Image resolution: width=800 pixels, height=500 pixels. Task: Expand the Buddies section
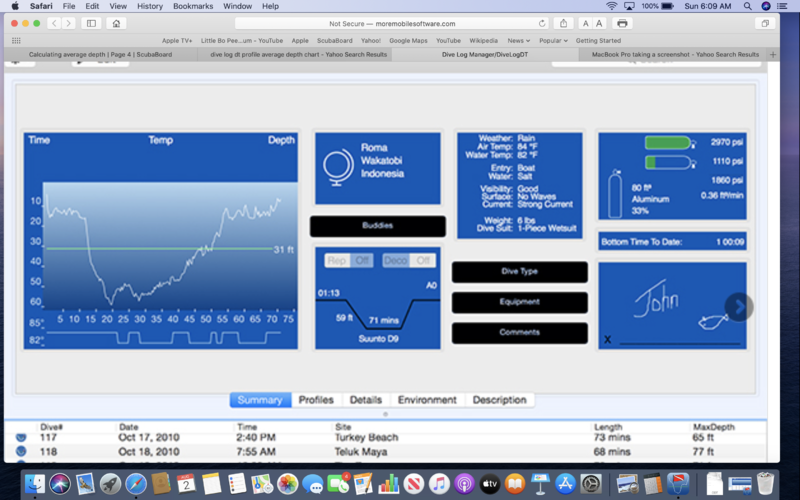pos(377,226)
